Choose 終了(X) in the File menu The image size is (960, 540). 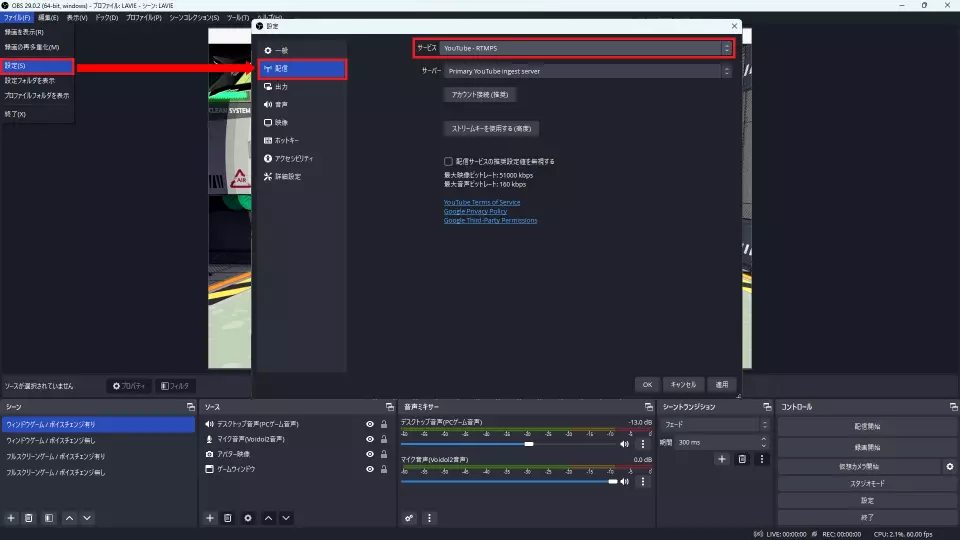click(x=37, y=114)
